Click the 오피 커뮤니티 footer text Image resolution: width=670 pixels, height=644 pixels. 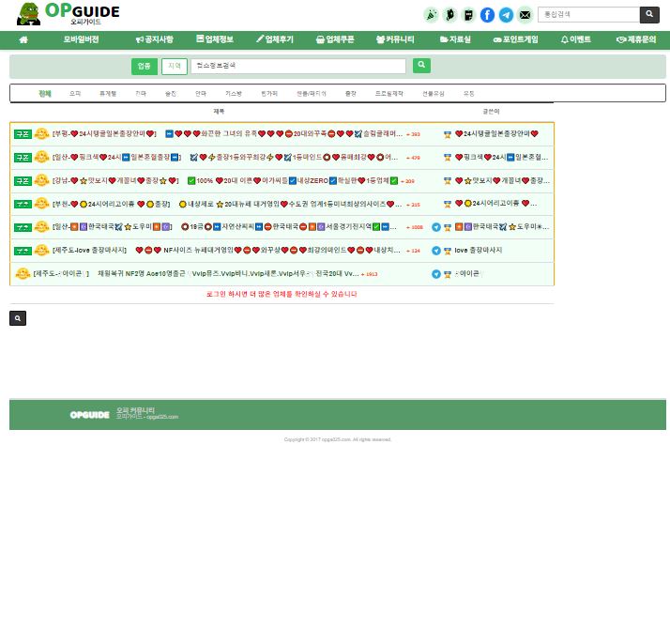pyautogui.click(x=135, y=410)
